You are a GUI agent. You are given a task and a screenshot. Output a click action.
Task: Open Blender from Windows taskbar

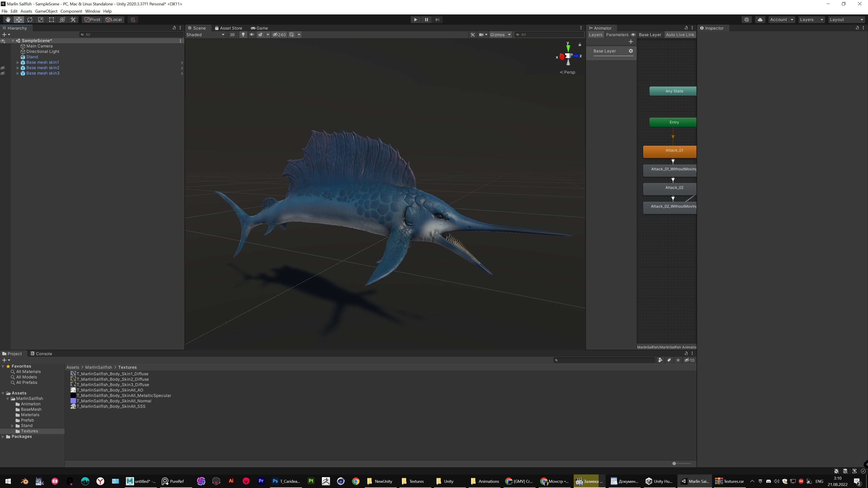24,481
